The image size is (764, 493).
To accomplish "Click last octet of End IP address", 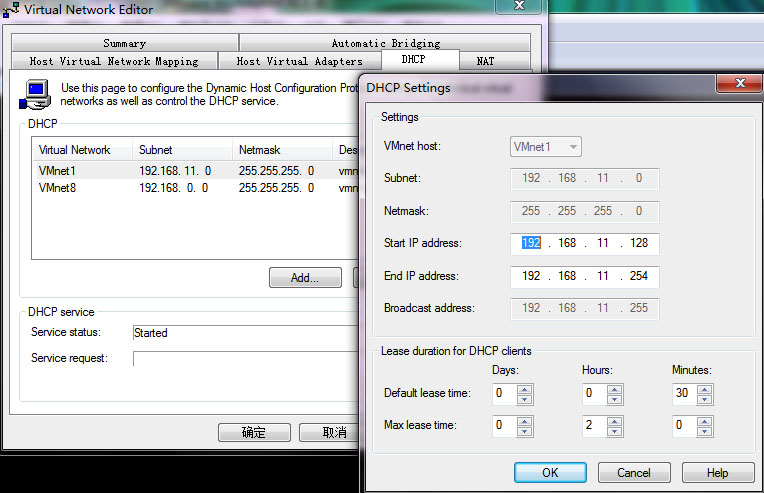I will click(638, 276).
